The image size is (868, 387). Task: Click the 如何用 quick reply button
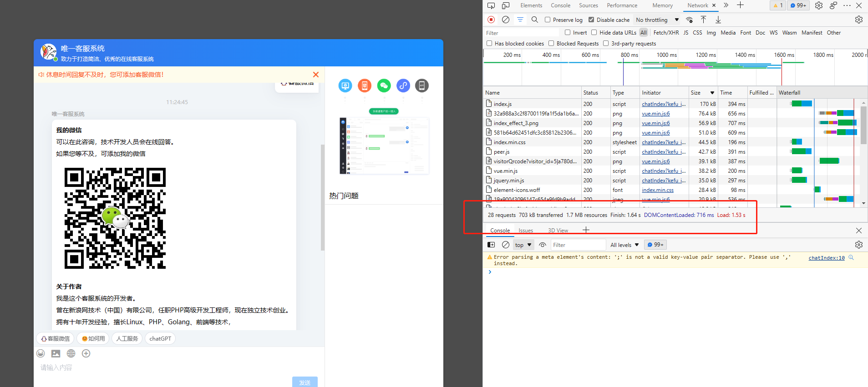click(93, 339)
